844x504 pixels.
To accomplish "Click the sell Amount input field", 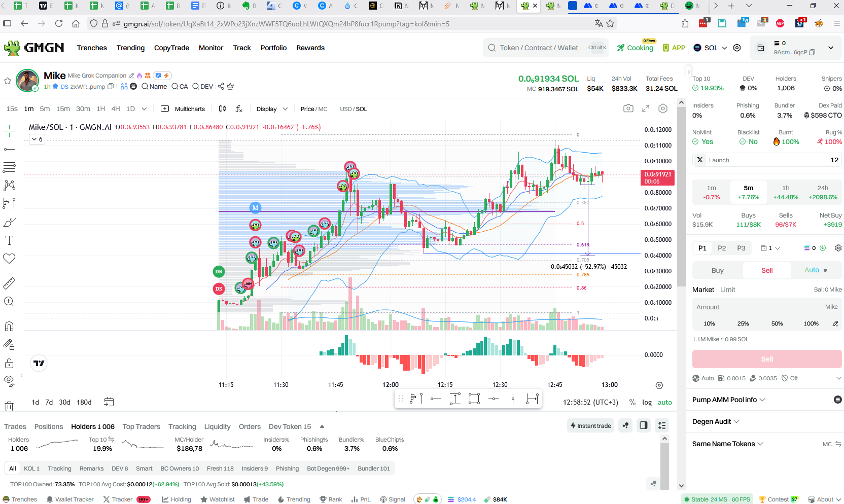I will tap(767, 307).
